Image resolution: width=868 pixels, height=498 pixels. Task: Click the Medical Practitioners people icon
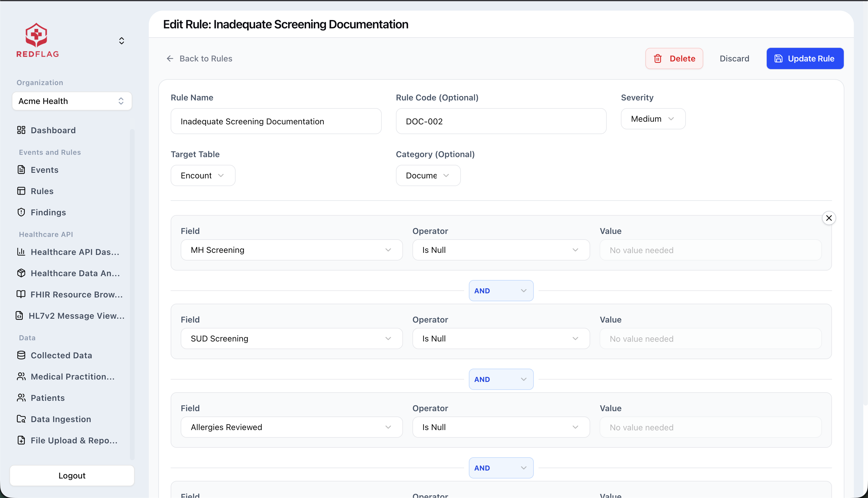pos(21,376)
